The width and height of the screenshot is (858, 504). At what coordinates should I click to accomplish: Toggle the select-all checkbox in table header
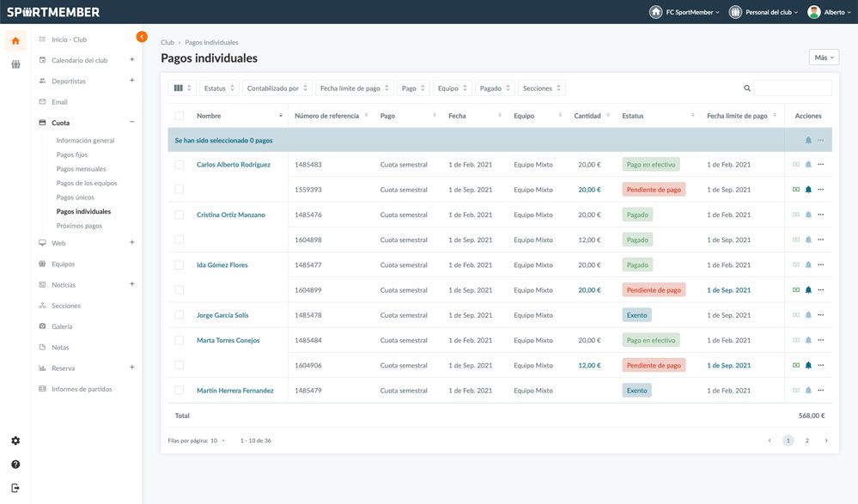tap(180, 116)
